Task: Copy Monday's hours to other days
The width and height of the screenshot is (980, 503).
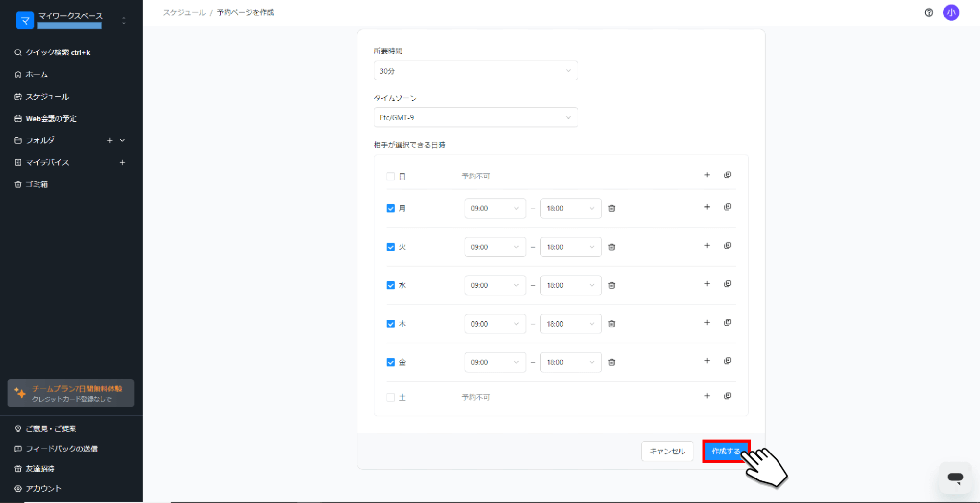Action: (728, 207)
